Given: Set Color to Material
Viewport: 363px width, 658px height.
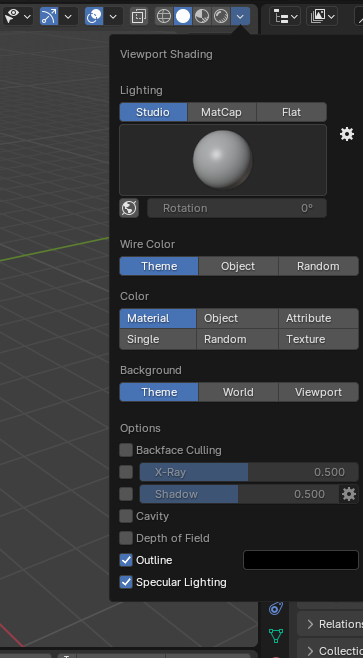Looking at the screenshot, I should (x=158, y=319).
